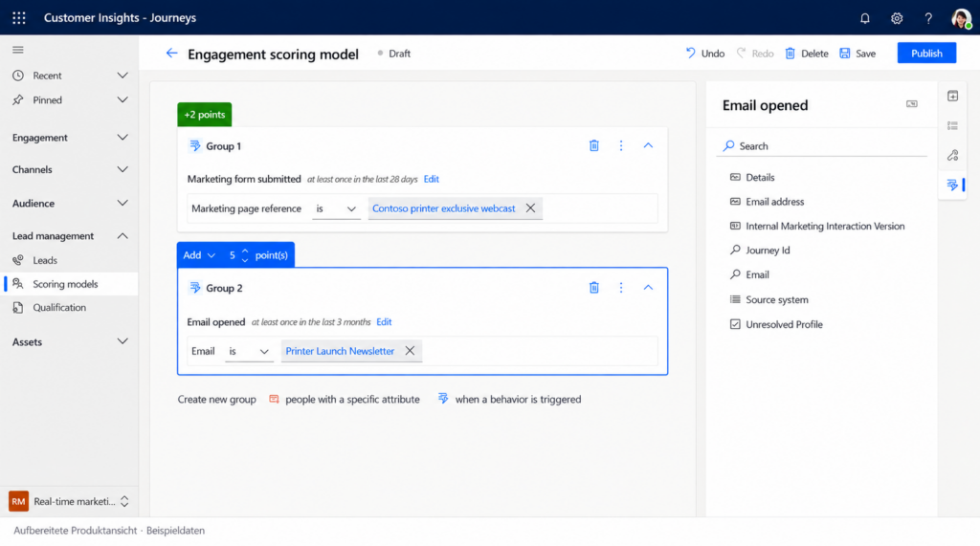Open the Contoso printer exclusive webcast link

[x=444, y=208]
